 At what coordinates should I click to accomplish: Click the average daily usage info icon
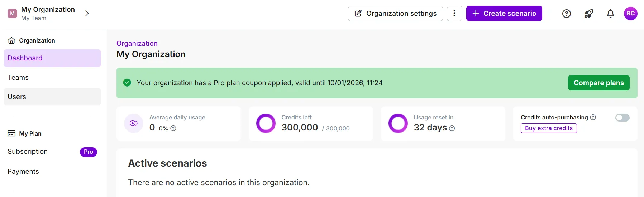click(x=173, y=128)
